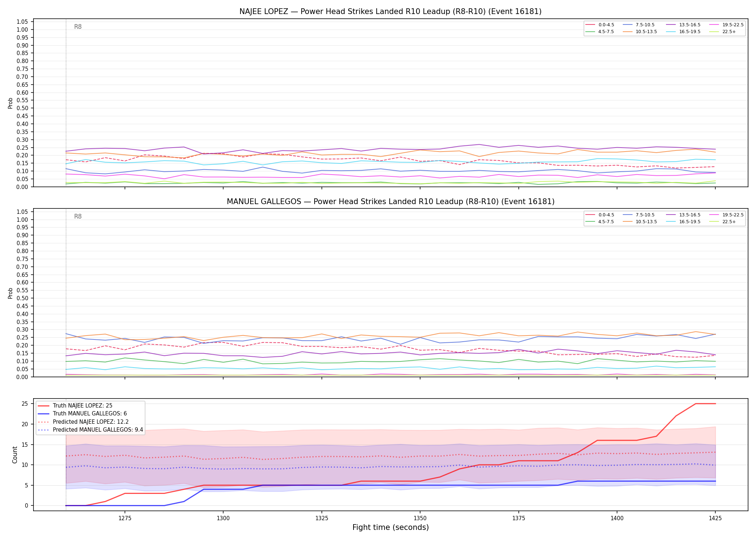Click the 15 tick on the Count axis
This screenshot has width=756, height=540.
point(25,445)
